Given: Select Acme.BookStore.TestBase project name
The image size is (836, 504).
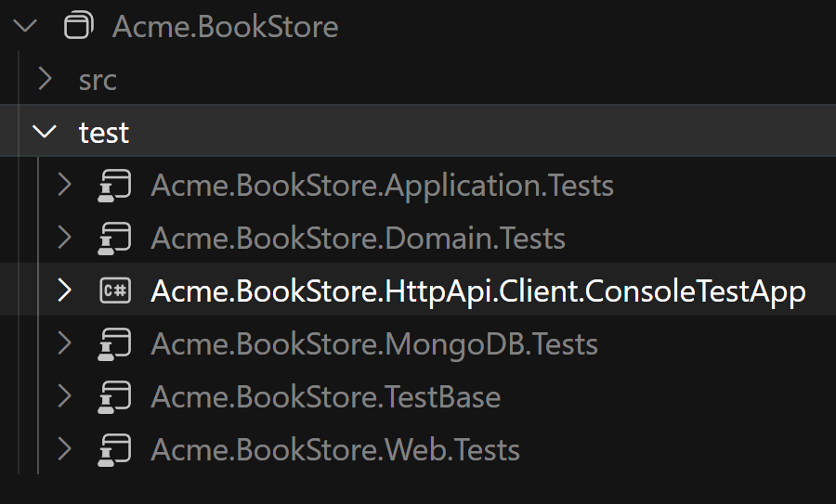Looking at the screenshot, I should [x=326, y=397].
